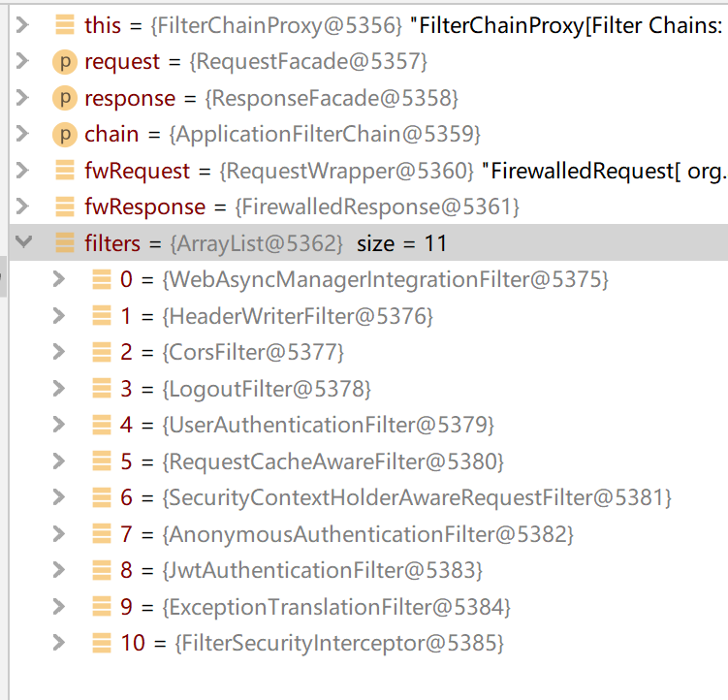Viewport: 728px width, 700px height.
Task: Expand the 'this' FilterChainProxy node
Action: point(24,25)
